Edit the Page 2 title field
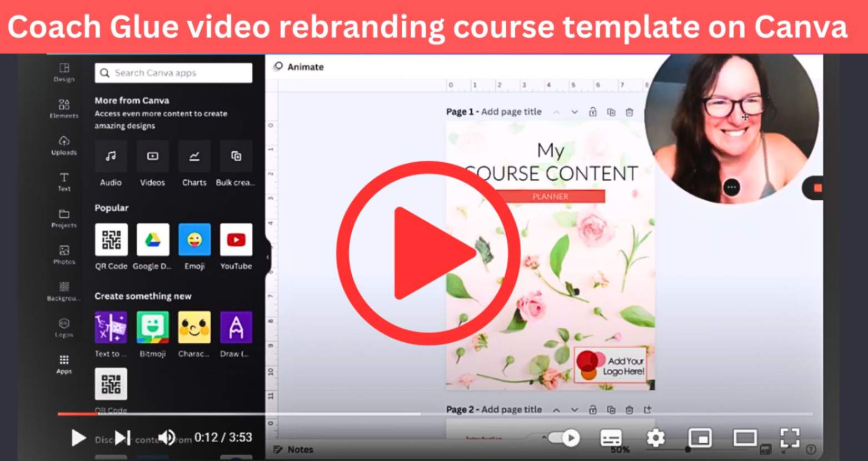Viewport: 868px width, 461px height. point(511,410)
